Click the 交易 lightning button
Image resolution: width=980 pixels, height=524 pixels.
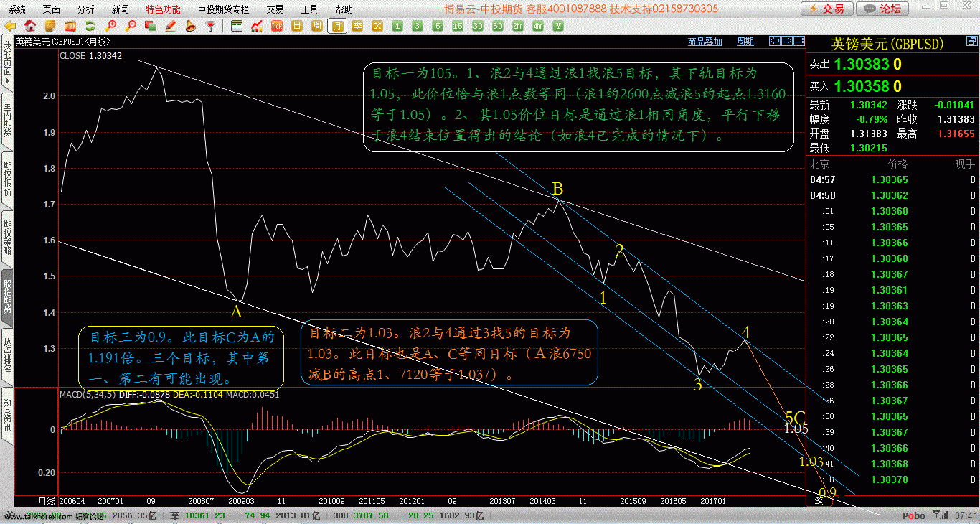click(827, 9)
